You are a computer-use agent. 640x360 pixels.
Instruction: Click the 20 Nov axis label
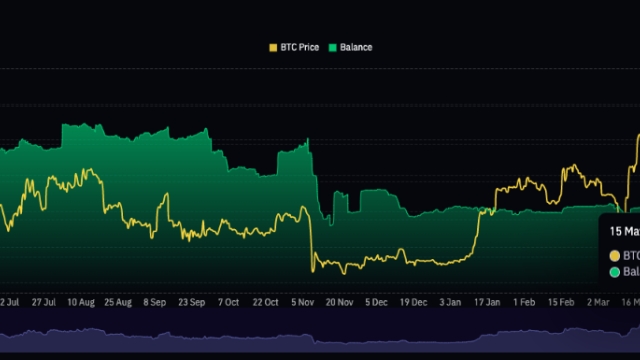[339, 302]
